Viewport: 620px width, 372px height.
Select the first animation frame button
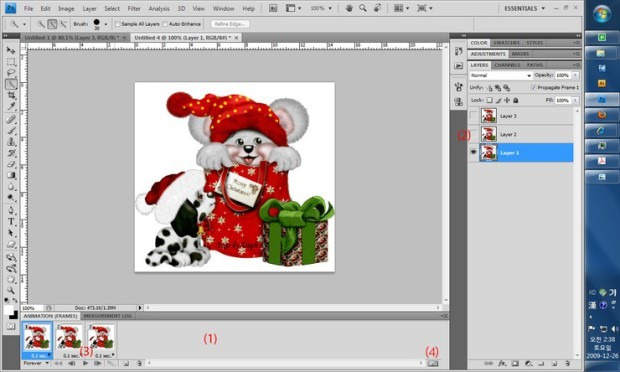coord(58,363)
